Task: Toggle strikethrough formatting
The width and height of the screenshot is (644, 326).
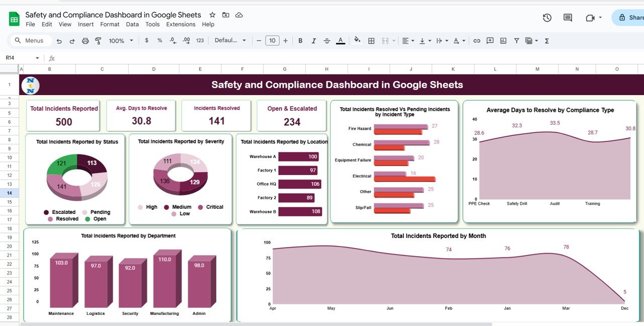Action: pos(327,41)
